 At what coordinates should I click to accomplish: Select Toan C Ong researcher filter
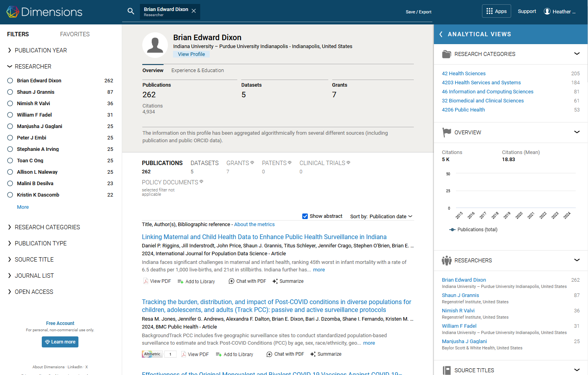pyautogui.click(x=10, y=161)
